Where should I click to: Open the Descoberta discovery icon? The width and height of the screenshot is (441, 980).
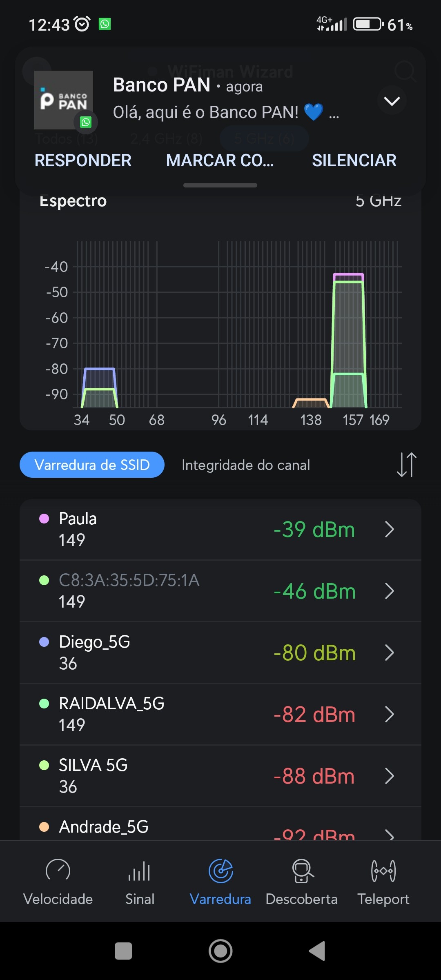302,871
